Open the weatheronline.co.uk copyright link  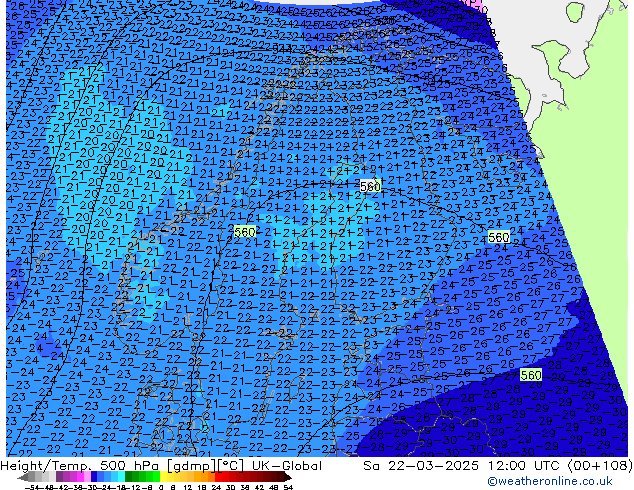click(550, 481)
